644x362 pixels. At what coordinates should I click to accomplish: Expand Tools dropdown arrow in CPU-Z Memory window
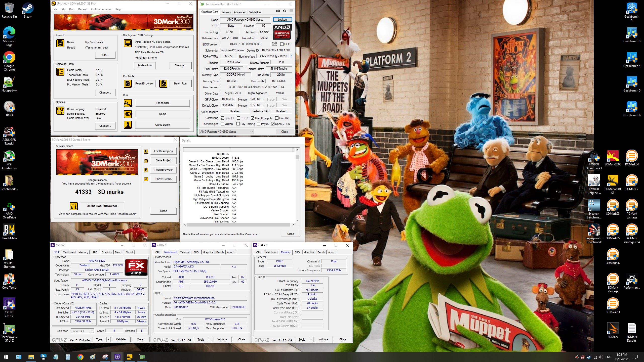311,339
